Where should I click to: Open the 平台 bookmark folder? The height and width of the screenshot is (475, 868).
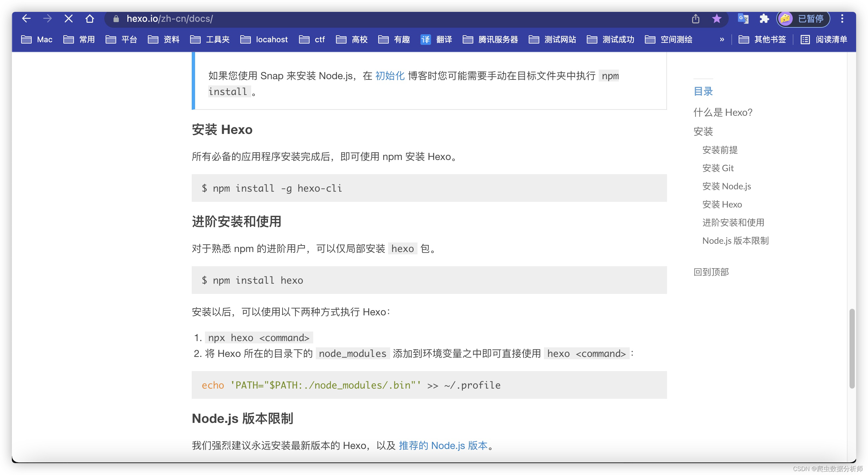[121, 39]
